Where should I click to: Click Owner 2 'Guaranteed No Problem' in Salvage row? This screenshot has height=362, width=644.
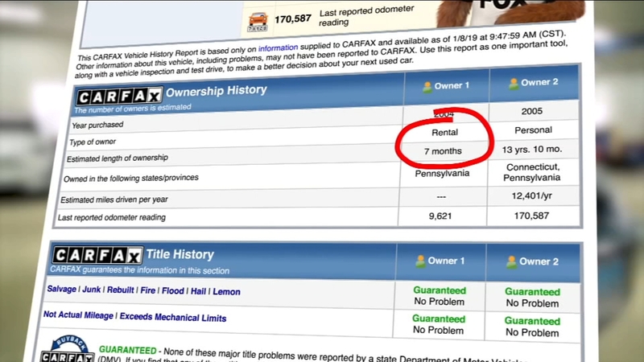click(x=532, y=298)
